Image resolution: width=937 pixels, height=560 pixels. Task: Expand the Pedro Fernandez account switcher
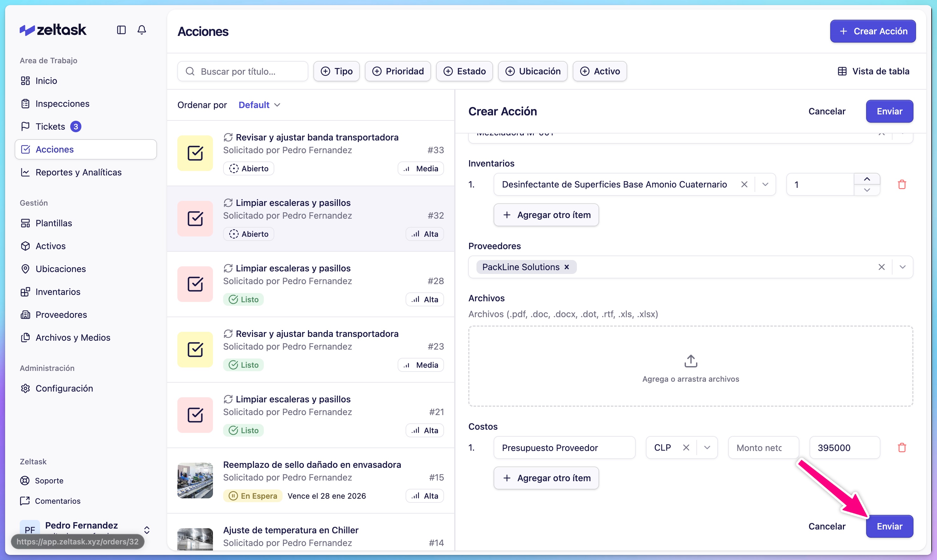tap(147, 530)
